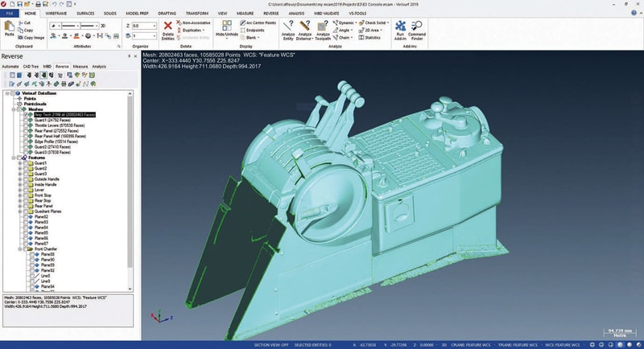Click the Command Finder magnifier icon
Viewport: 644px width, 349px height.
[x=416, y=27]
